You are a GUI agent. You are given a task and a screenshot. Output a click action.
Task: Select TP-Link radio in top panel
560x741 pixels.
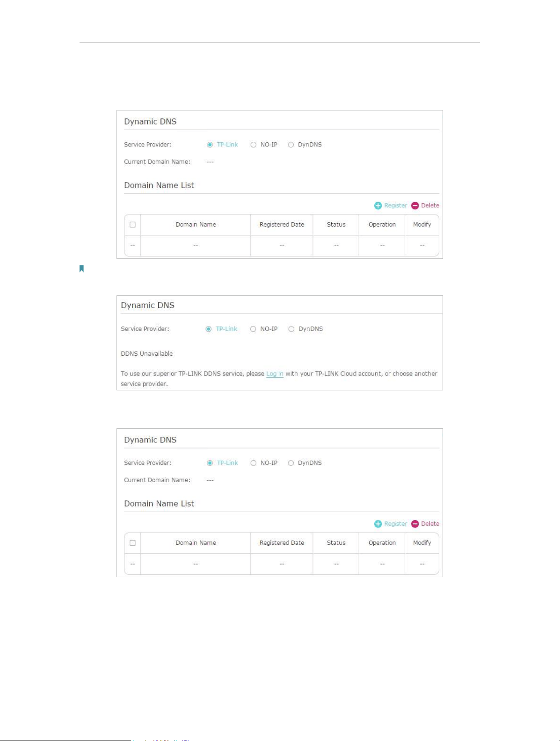pyautogui.click(x=210, y=145)
